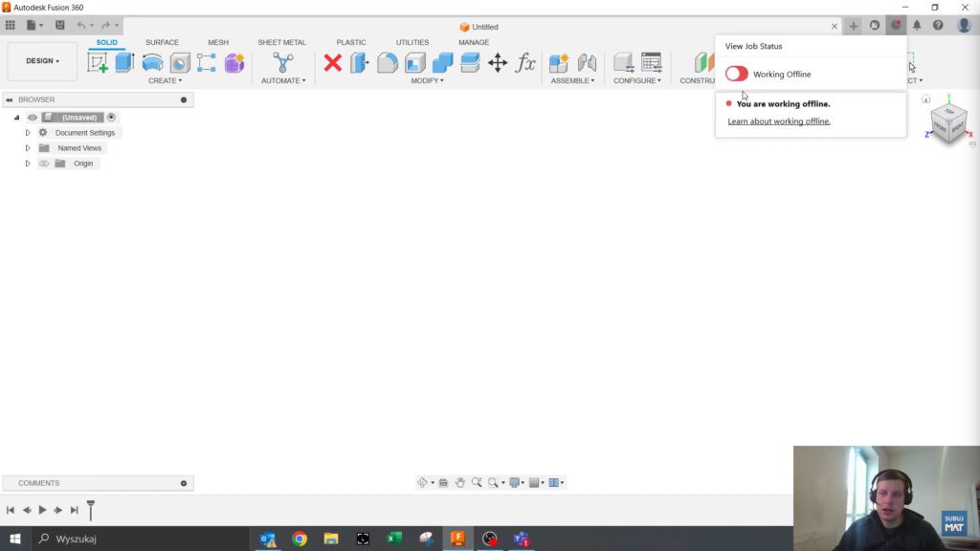The width and height of the screenshot is (980, 551).
Task: Select the Shell tool
Action: [x=415, y=62]
